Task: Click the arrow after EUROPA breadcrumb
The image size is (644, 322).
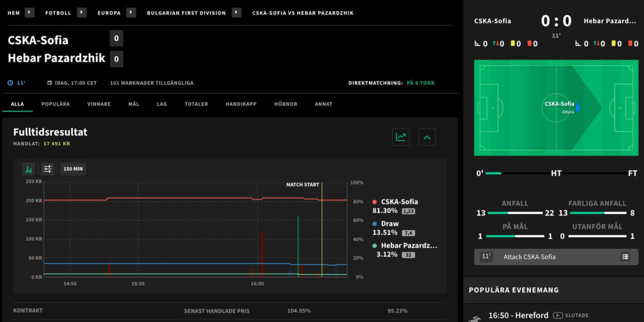Action: click(x=131, y=12)
